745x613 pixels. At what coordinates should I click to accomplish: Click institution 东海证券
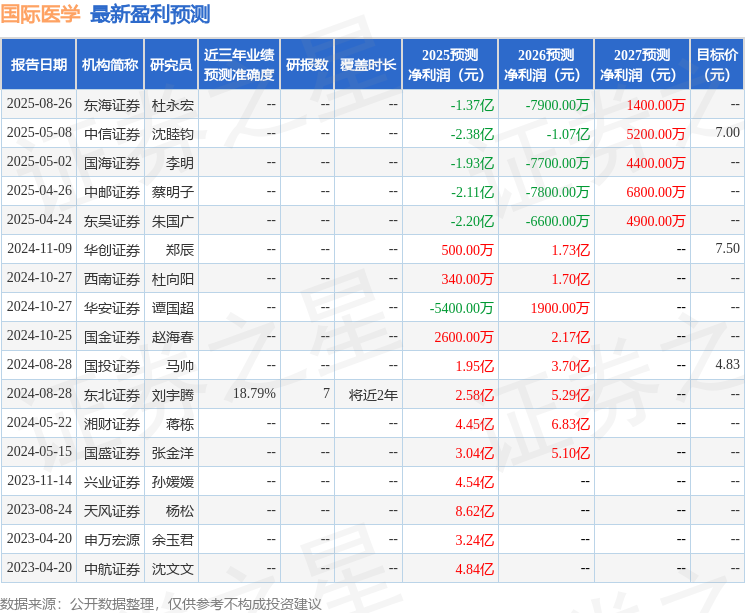point(112,105)
